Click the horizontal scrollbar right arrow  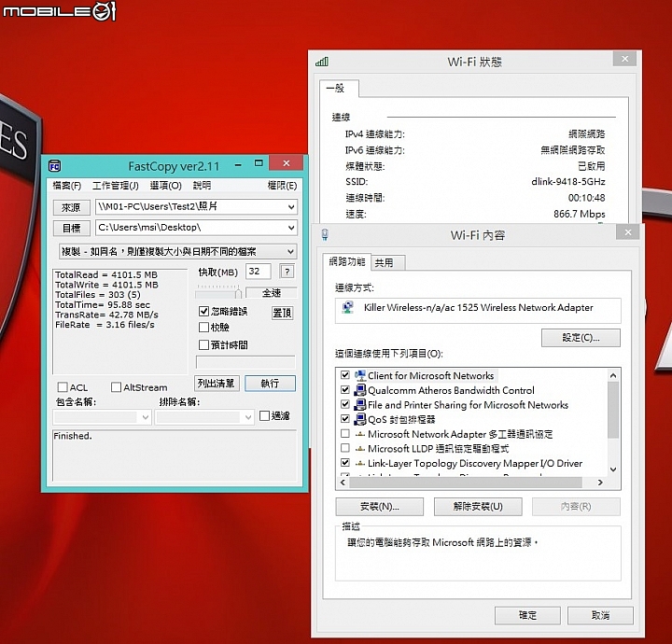point(600,483)
